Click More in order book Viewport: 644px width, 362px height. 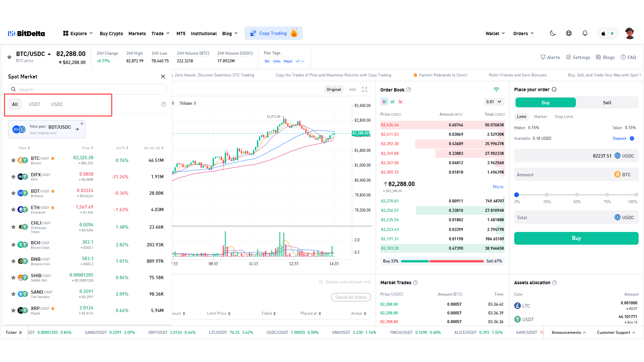pyautogui.click(x=498, y=187)
